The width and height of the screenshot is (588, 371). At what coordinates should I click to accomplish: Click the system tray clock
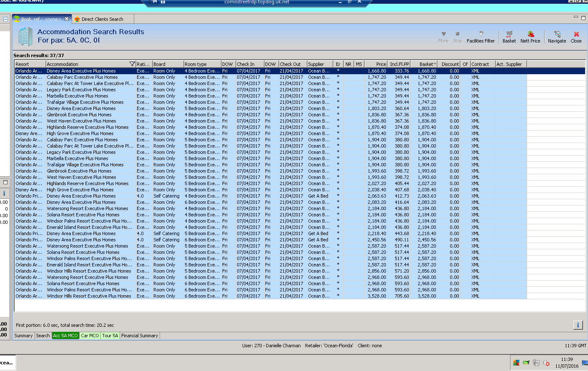coord(567,363)
